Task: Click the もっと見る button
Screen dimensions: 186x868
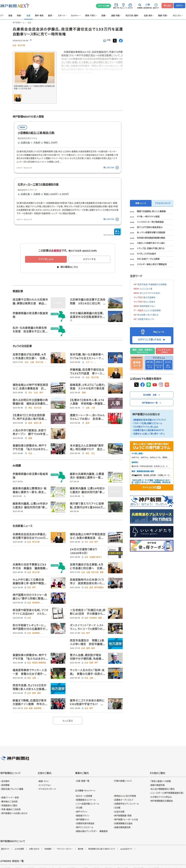Action: (68, 721)
